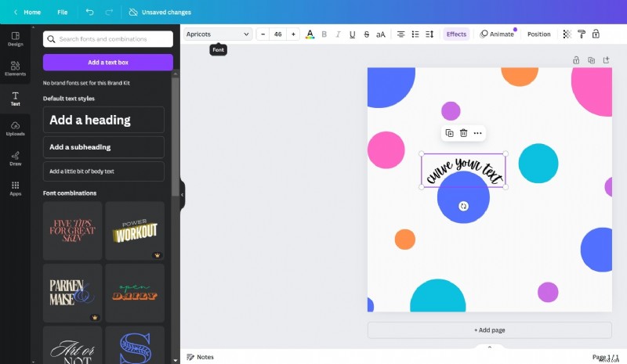Click the Add a text box button
Viewport: 627px width, 364px height.
pyautogui.click(x=107, y=63)
